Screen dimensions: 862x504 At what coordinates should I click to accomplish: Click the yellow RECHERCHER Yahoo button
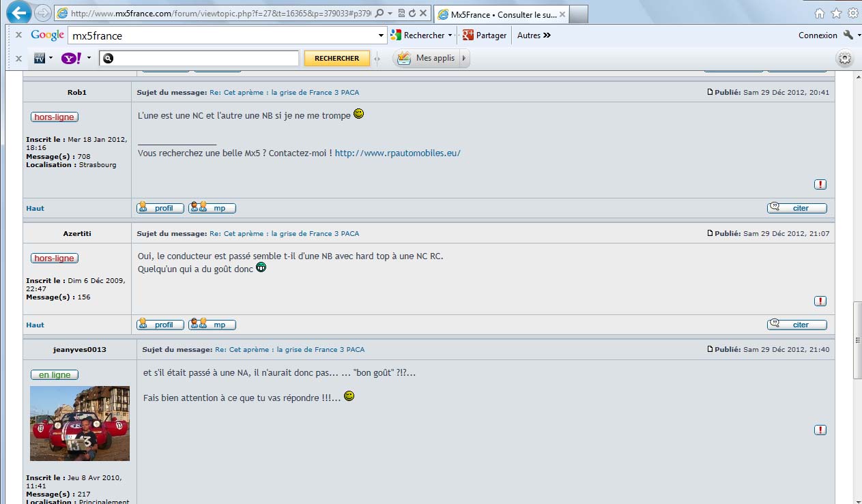[x=337, y=59]
